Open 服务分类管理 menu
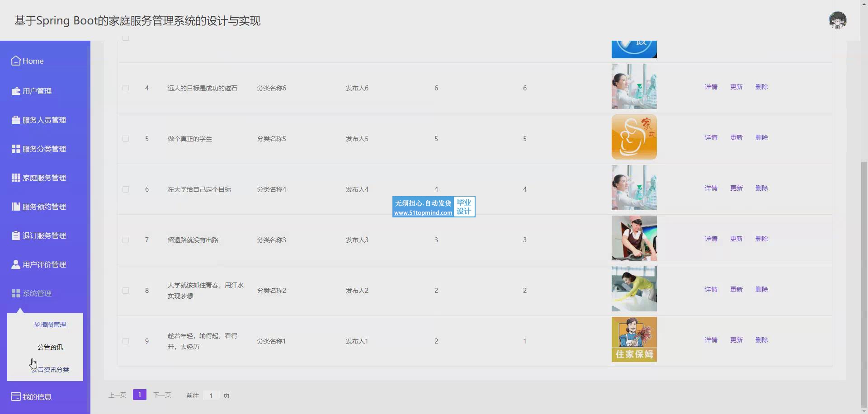The height and width of the screenshot is (414, 868). [x=45, y=149]
